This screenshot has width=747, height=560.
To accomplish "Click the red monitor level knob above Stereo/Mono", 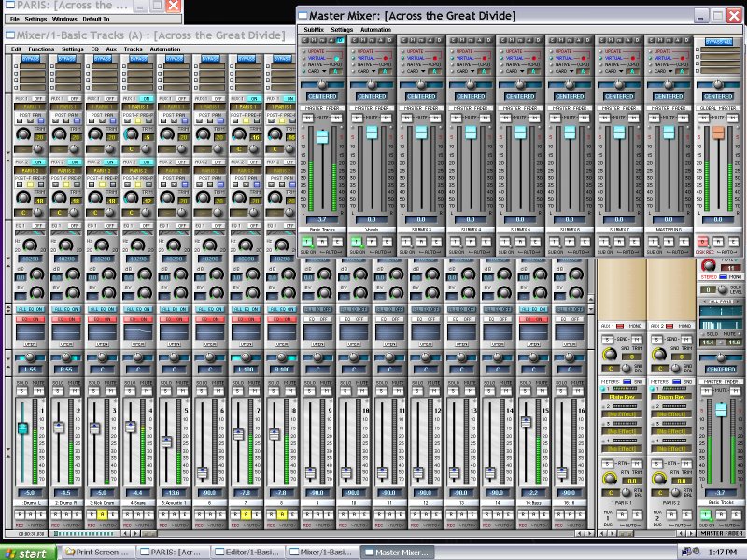I will click(x=709, y=265).
